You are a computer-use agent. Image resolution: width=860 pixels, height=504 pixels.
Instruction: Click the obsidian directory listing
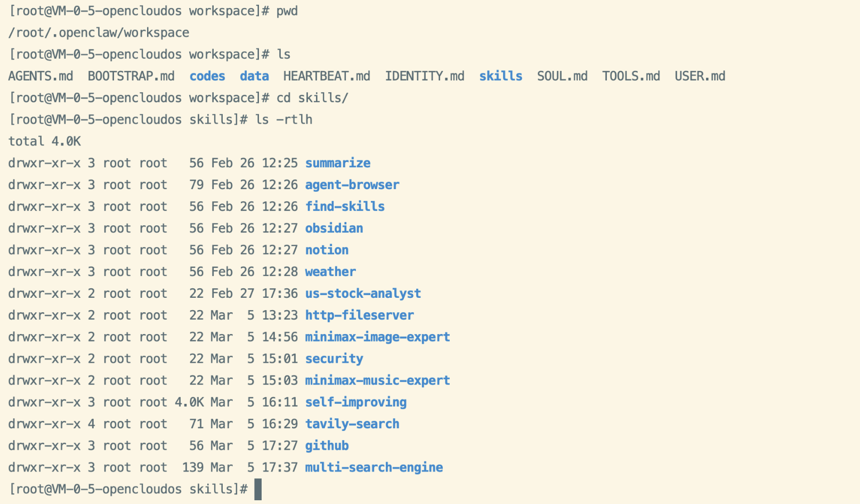tap(334, 229)
